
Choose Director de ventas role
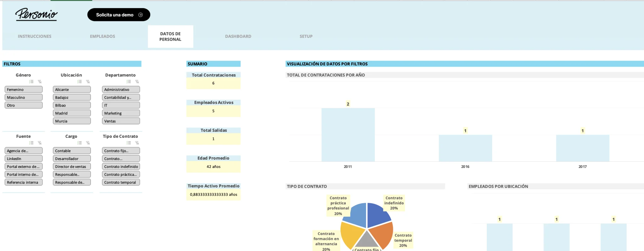coord(72,167)
